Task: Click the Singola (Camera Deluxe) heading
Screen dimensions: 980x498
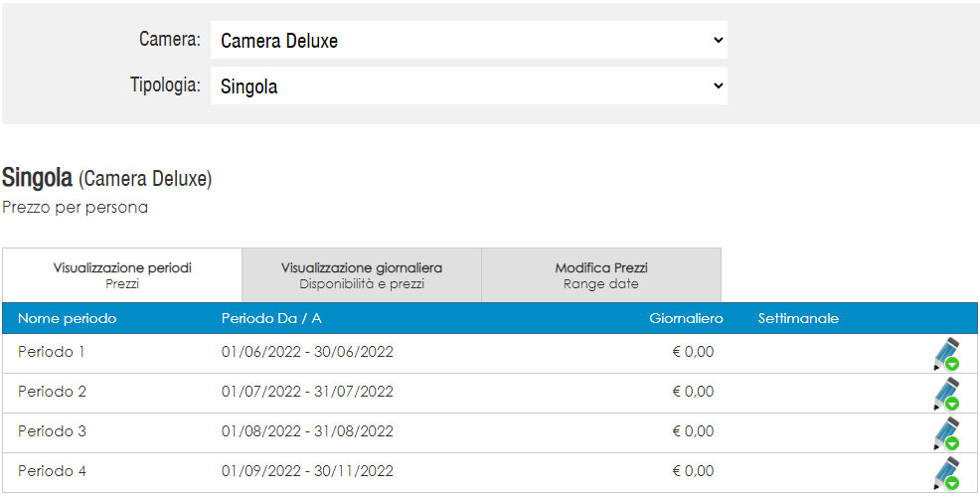Action: tap(107, 179)
